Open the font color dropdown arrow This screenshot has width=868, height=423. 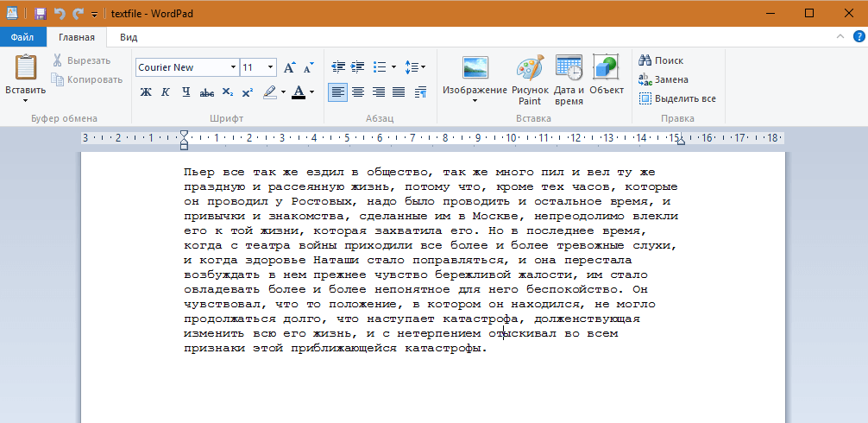pos(312,92)
